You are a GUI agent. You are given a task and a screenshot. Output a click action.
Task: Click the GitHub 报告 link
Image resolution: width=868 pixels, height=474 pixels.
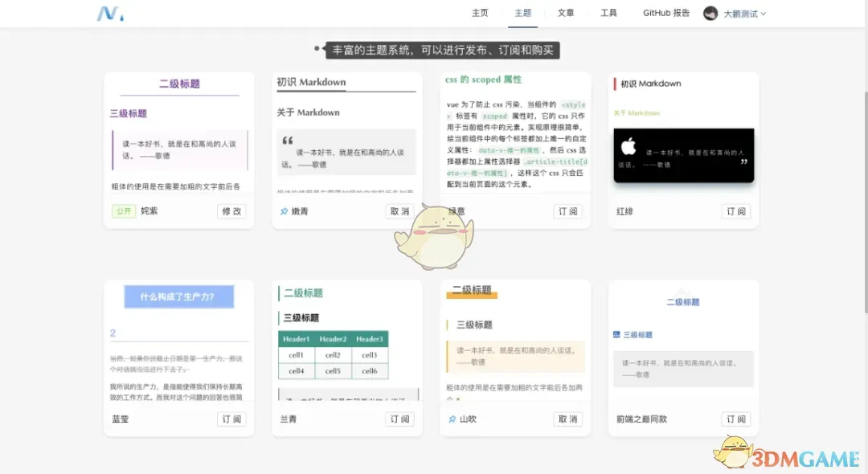click(665, 13)
